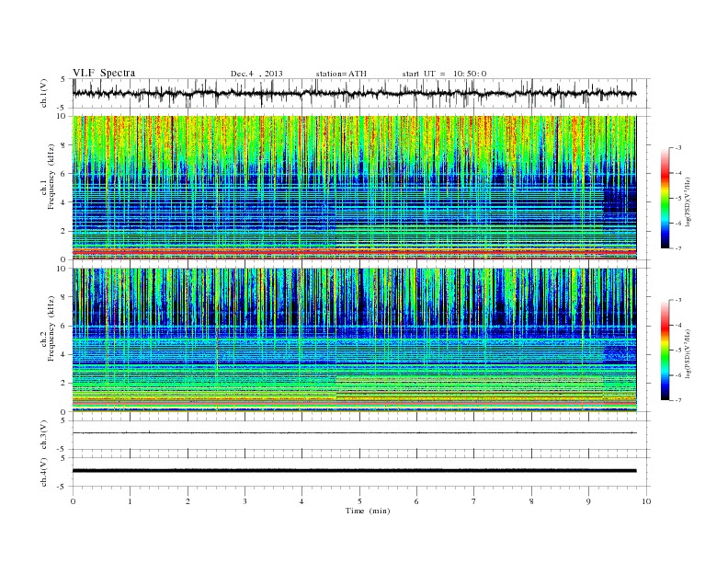Screen dimensions: 728x563
Task: Click the date label "Dec.4 , 2013"
Action: 256,74
